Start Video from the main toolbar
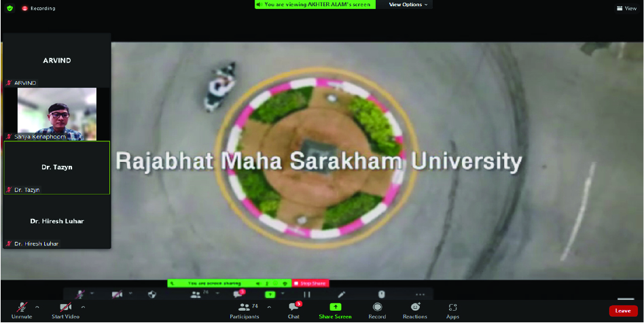This screenshot has width=644, height=323. [x=65, y=311]
